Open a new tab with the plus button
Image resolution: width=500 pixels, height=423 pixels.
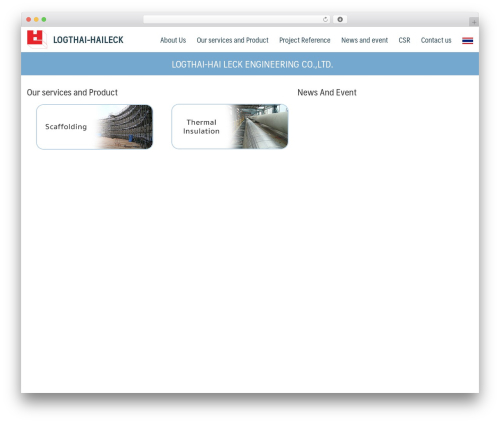474,22
